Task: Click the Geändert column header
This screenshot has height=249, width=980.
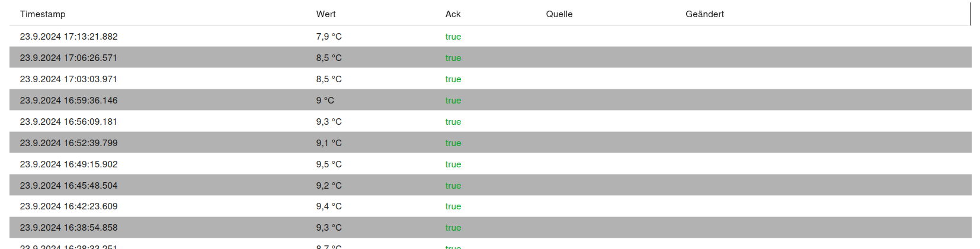Action: [704, 14]
